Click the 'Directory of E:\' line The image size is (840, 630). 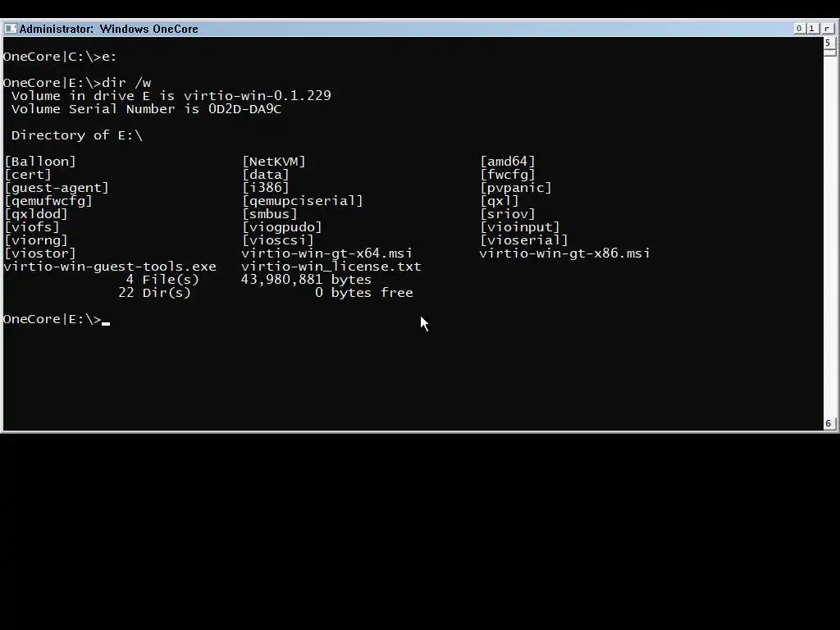[x=77, y=135]
